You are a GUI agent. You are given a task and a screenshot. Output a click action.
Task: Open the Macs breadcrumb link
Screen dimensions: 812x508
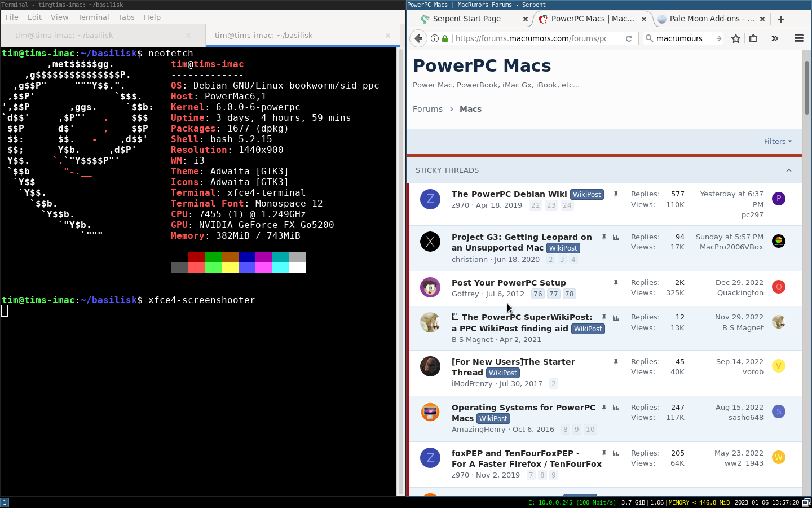[x=470, y=109]
